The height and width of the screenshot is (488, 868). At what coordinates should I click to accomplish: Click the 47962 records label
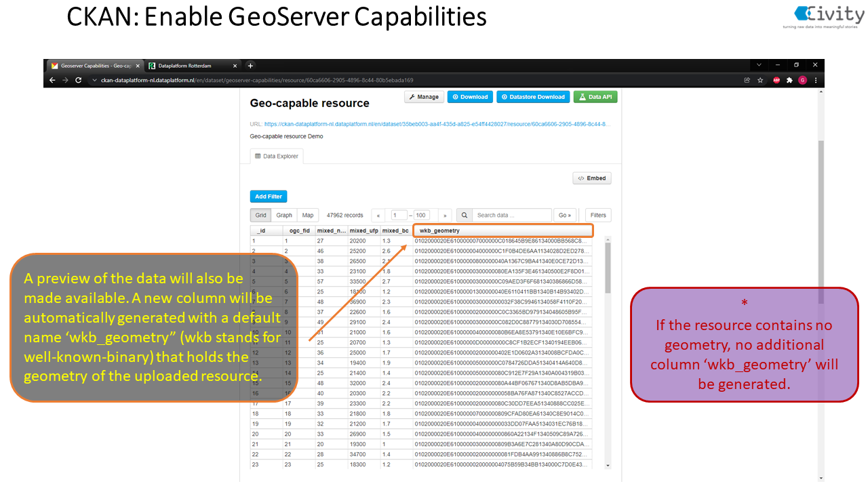344,216
